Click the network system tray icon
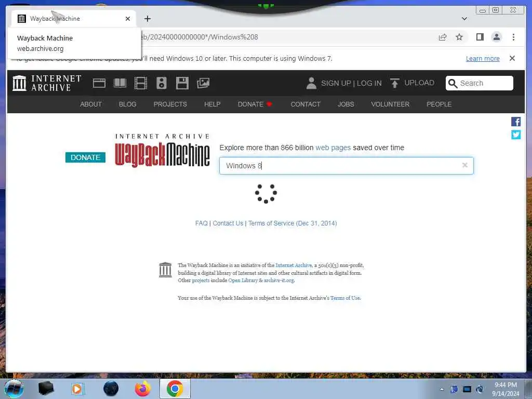Screen dimensions: 532x399 click(467, 389)
